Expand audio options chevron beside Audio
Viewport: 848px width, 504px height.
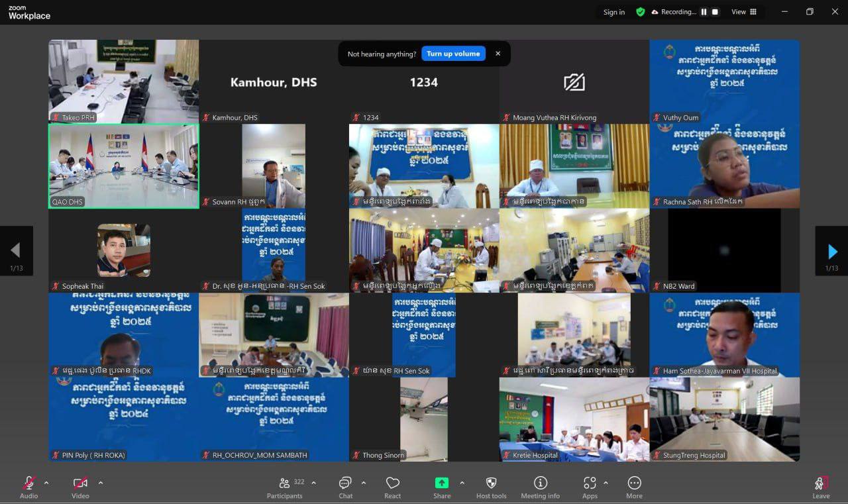[46, 483]
